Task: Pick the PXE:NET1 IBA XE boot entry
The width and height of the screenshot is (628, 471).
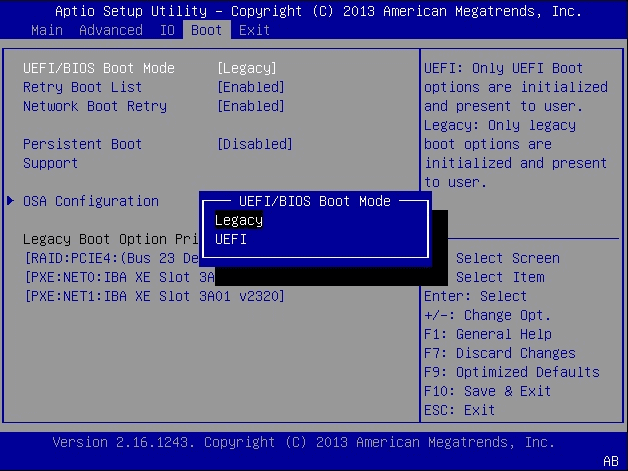Action: coord(154,296)
